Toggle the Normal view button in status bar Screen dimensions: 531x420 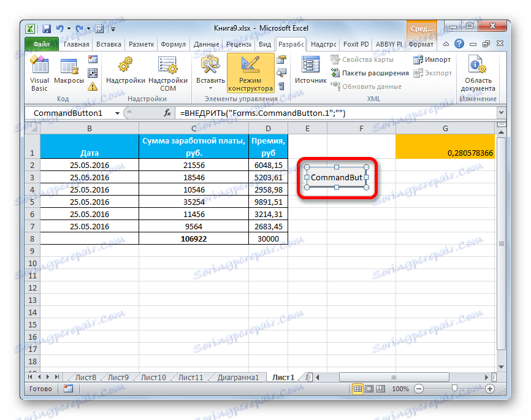coord(357,388)
